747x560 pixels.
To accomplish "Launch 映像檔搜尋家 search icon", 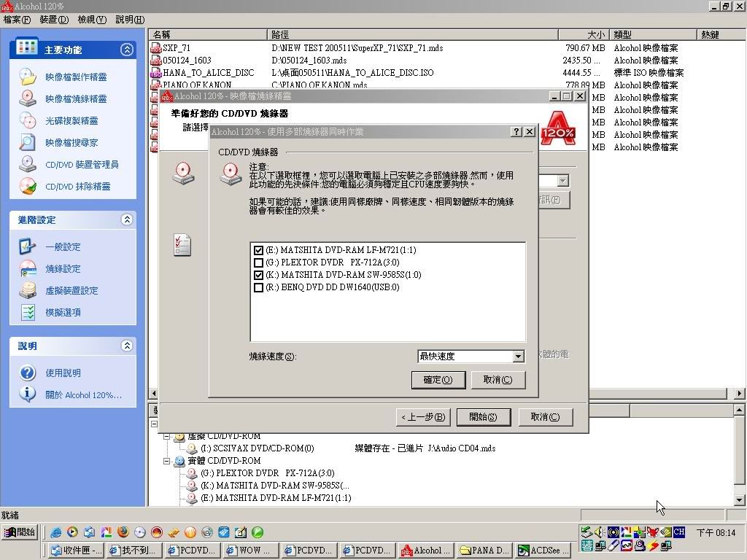I will point(27,142).
